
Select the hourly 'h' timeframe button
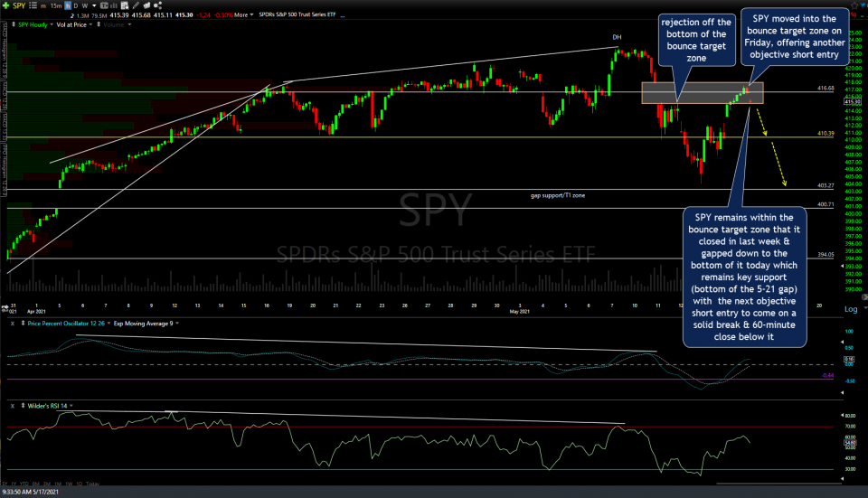tap(68, 5)
